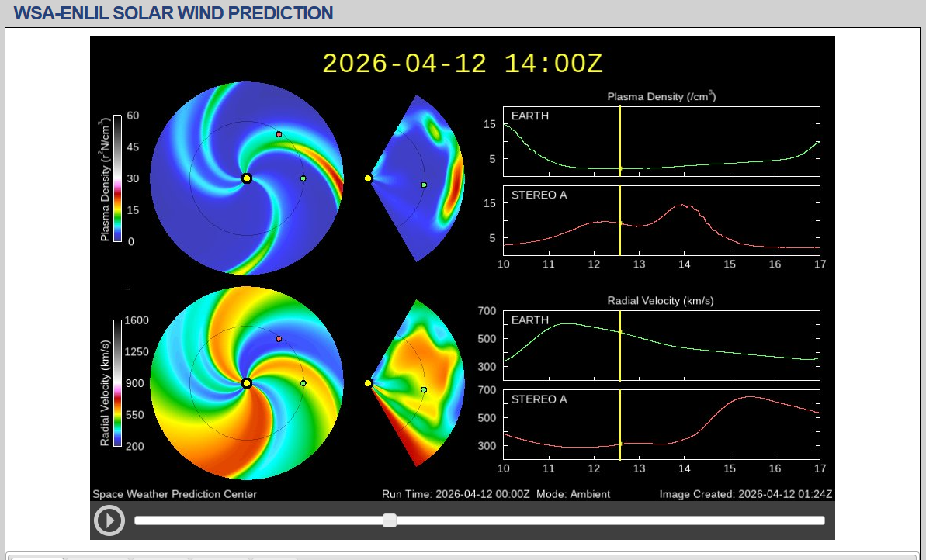Click Earth marker in Plasma Density wedge view
Viewport: 926px width, 560px height.
point(424,185)
